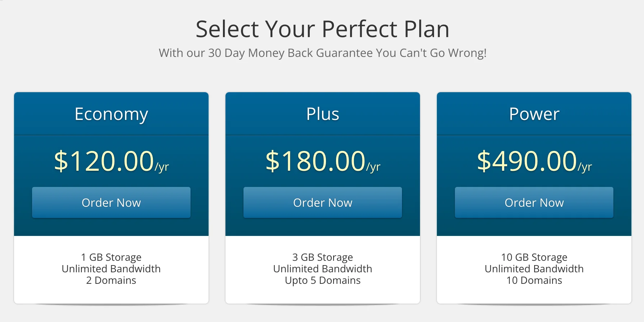Click 'Unlimited Bandwidth' in the Power card

(x=534, y=269)
